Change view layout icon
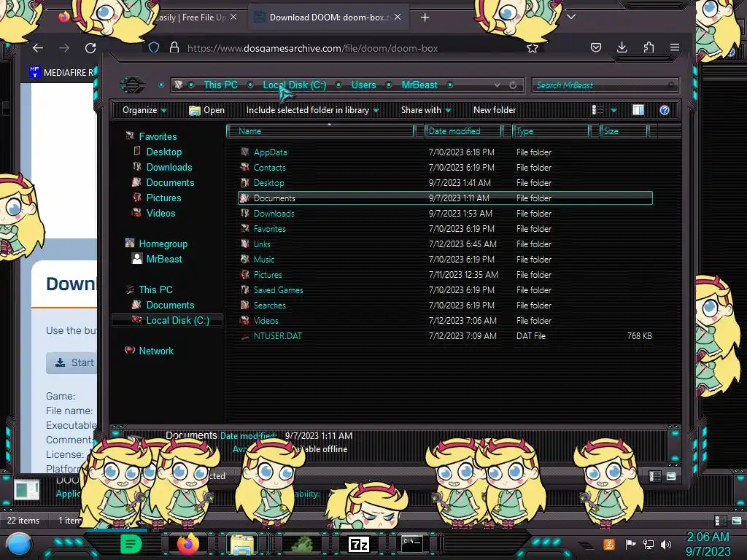The image size is (747, 560). click(x=597, y=110)
